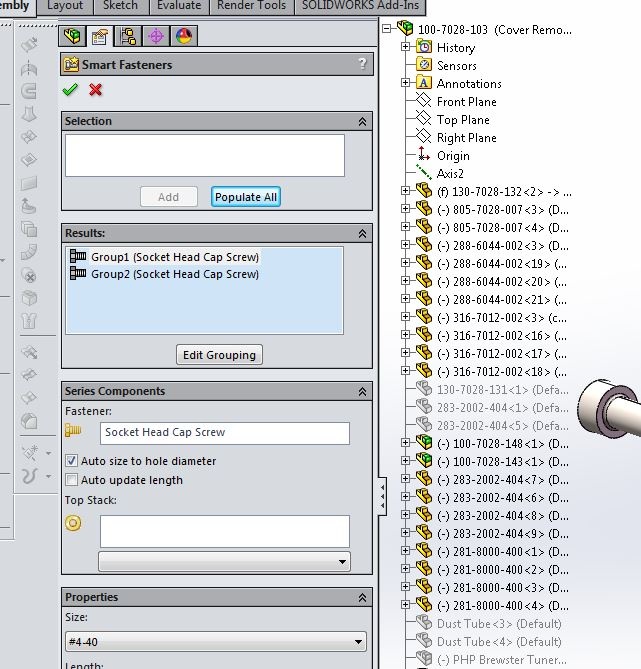Click the Annotations folder icon

click(x=424, y=82)
